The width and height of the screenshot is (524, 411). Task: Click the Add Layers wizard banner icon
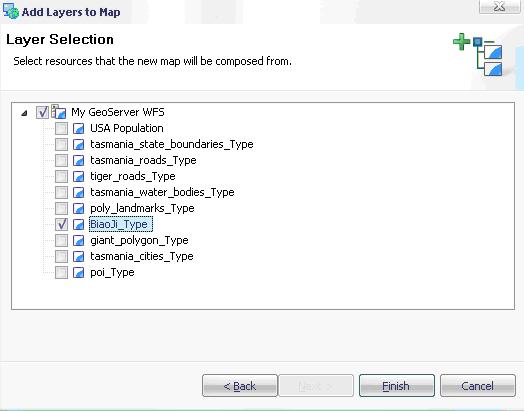[478, 55]
